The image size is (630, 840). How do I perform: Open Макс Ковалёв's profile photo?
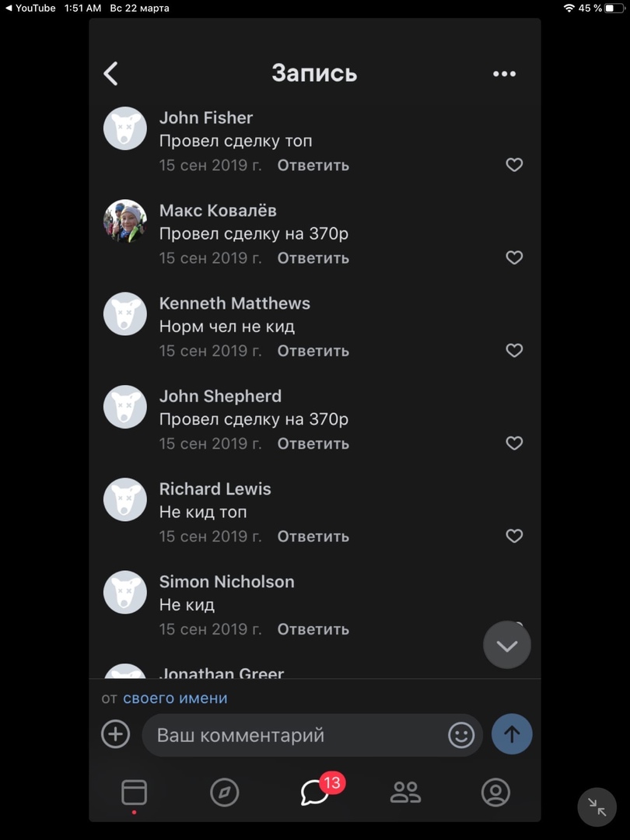click(125, 221)
